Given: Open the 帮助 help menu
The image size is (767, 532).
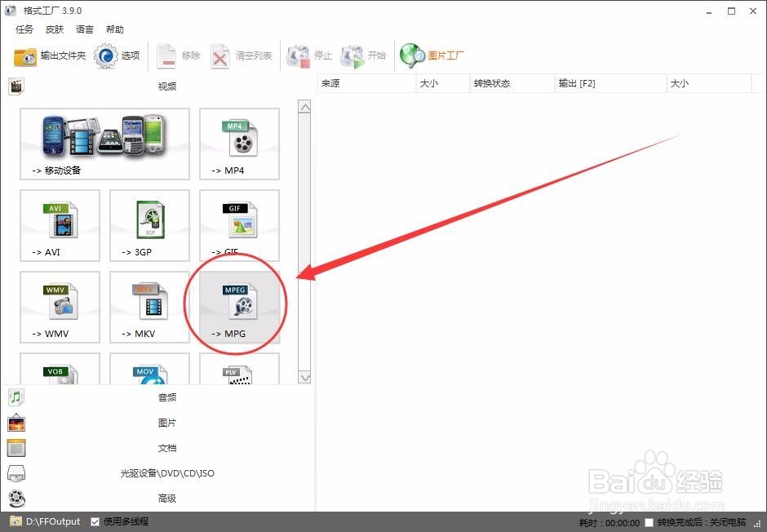Looking at the screenshot, I should tap(115, 29).
